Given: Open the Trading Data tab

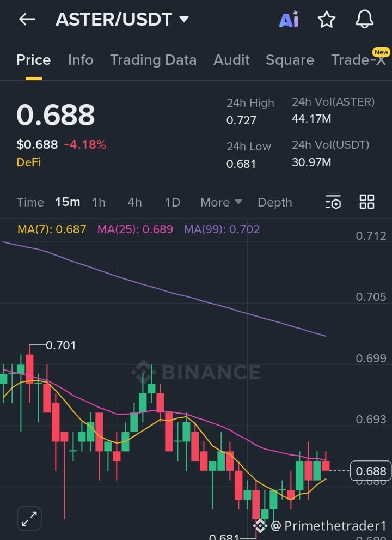Looking at the screenshot, I should pos(153,60).
